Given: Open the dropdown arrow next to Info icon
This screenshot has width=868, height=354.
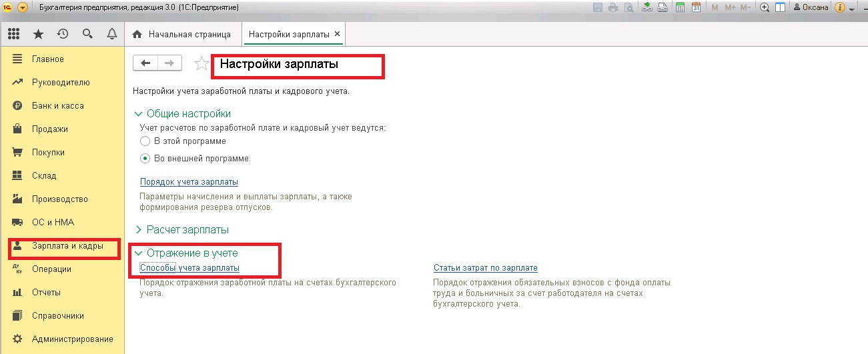Looking at the screenshot, I should (x=852, y=9).
